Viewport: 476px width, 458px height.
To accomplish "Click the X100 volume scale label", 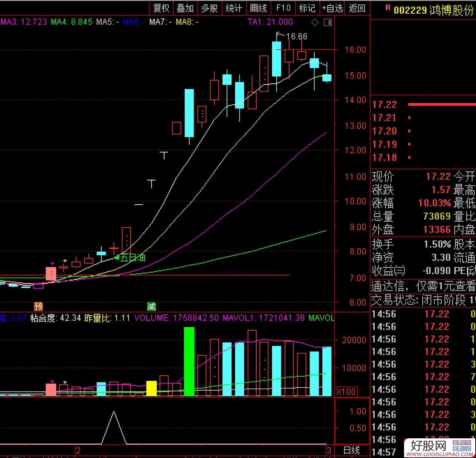I will click(x=346, y=392).
